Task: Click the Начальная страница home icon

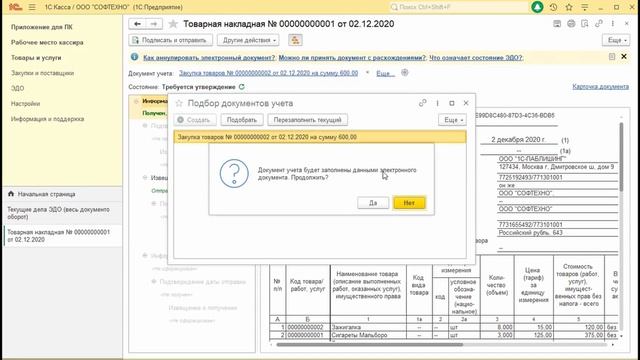Action: (11, 194)
